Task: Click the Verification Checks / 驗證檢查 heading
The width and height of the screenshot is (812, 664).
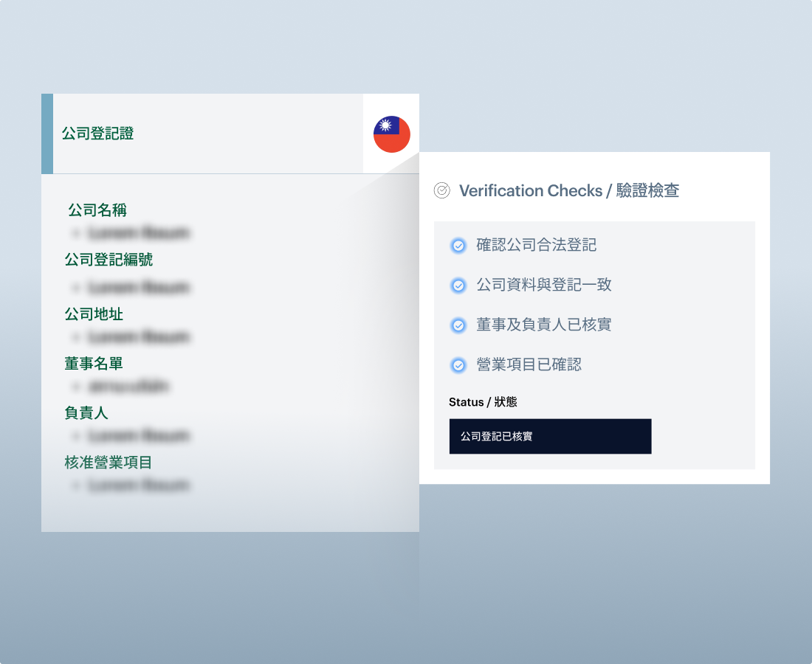Action: click(569, 190)
